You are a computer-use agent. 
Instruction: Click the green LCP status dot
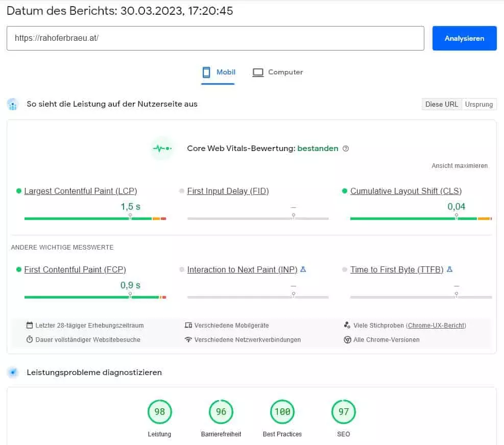click(19, 191)
